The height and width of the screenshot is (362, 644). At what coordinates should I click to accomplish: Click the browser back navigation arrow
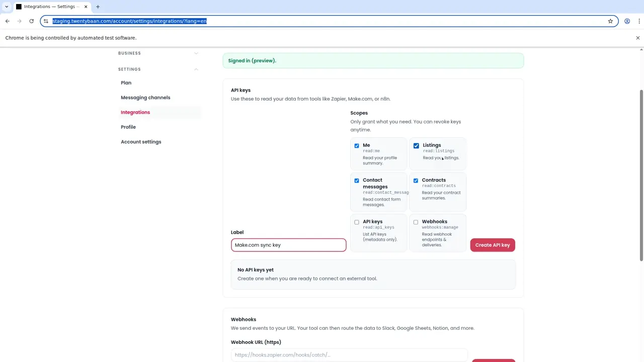click(x=7, y=21)
